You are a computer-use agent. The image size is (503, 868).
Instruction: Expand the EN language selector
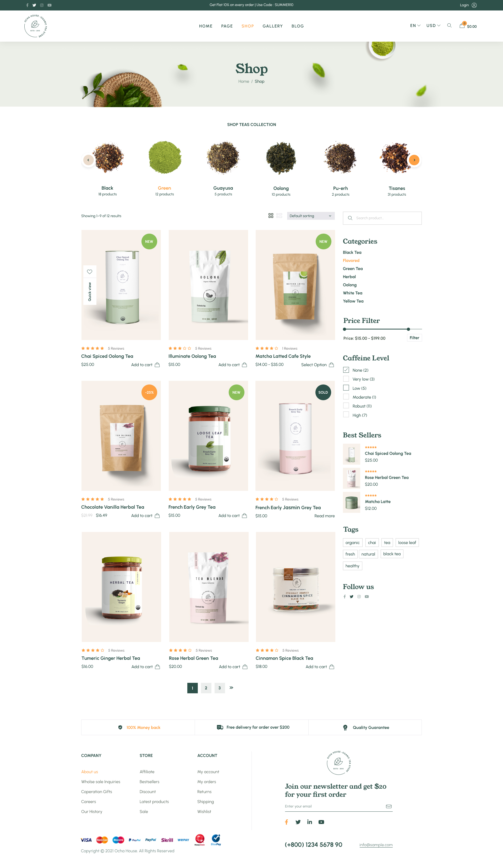[x=415, y=25]
